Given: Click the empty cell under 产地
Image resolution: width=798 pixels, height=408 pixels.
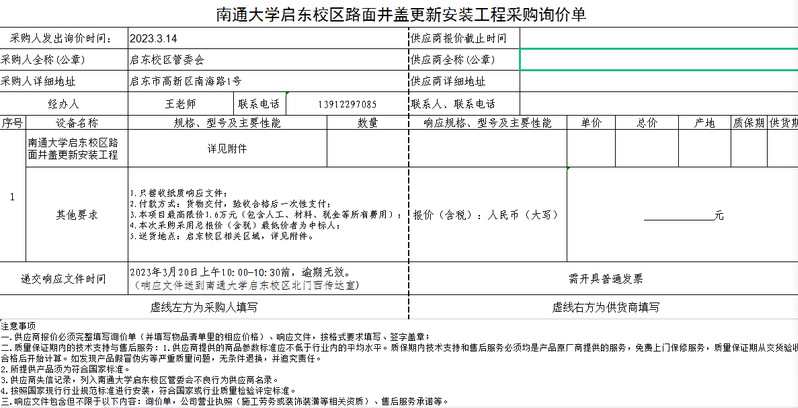Looking at the screenshot, I should (705, 149).
